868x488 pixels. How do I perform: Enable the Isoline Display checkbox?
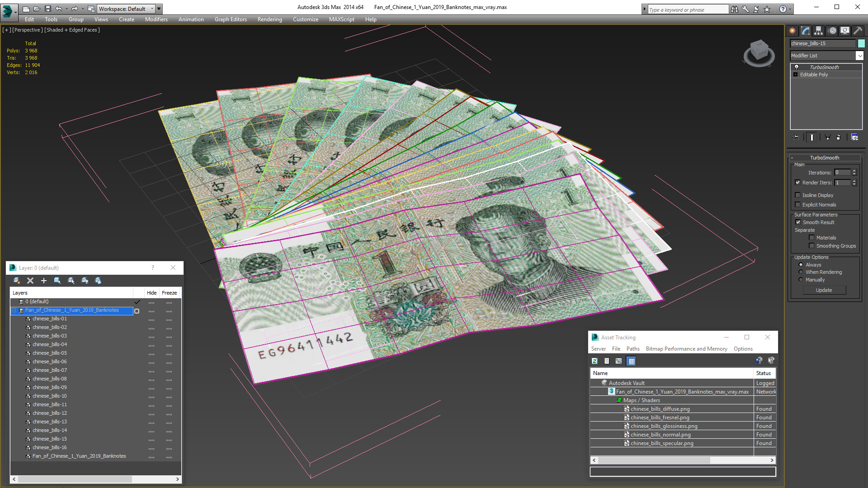[798, 195]
